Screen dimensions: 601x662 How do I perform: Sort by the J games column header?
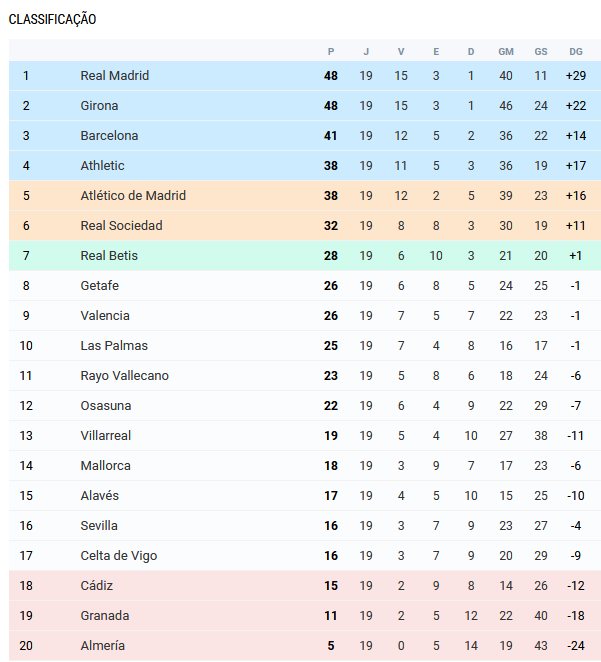pyautogui.click(x=366, y=52)
